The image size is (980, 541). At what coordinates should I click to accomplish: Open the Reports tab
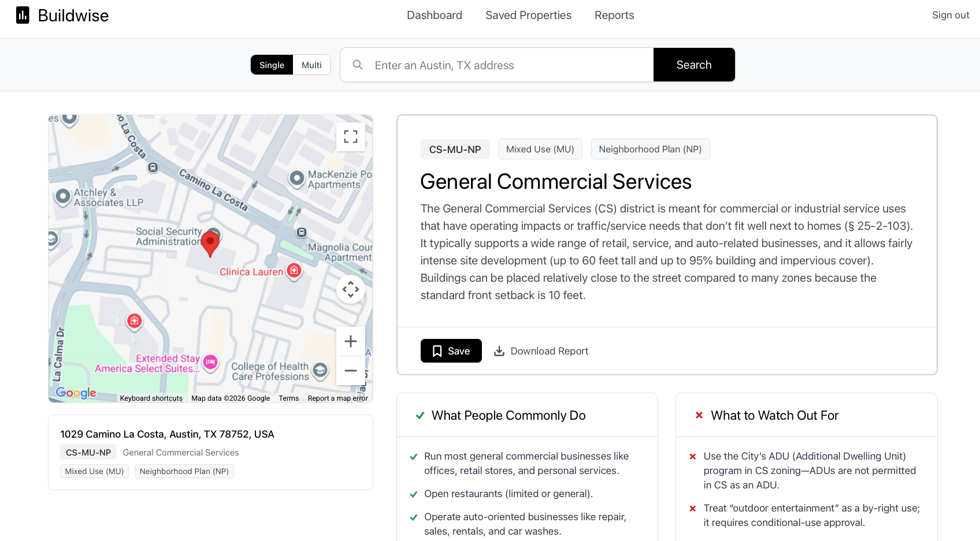tap(614, 16)
